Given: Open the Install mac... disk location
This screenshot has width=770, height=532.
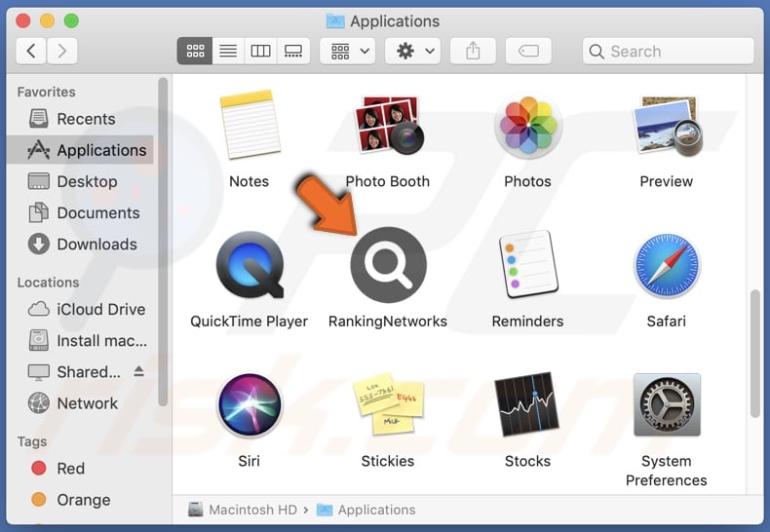Looking at the screenshot, I should point(81,341).
